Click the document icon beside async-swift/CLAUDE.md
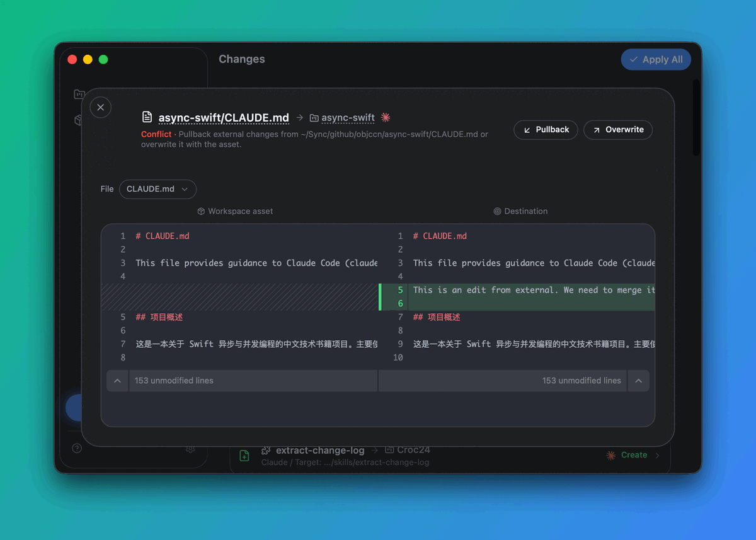756x540 pixels. click(x=147, y=117)
